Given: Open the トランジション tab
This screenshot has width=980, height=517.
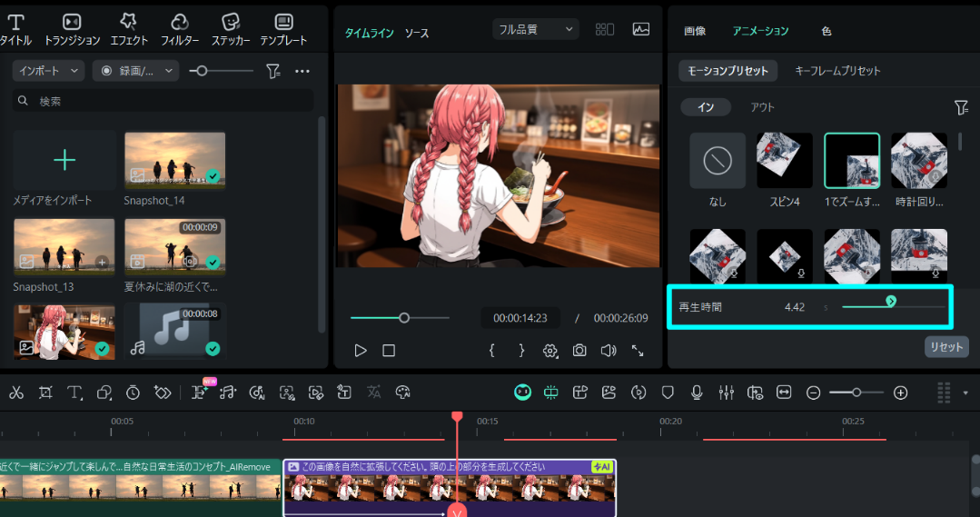Looking at the screenshot, I should coord(72,30).
